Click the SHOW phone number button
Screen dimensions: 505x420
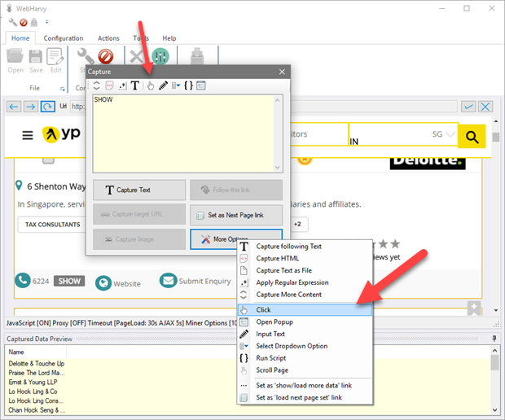(69, 281)
